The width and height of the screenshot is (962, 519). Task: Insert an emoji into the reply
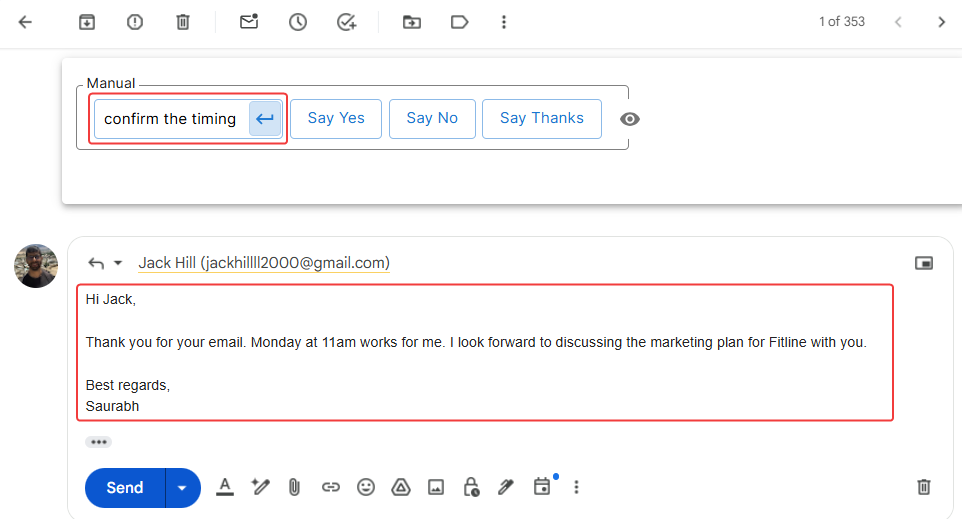(x=366, y=487)
